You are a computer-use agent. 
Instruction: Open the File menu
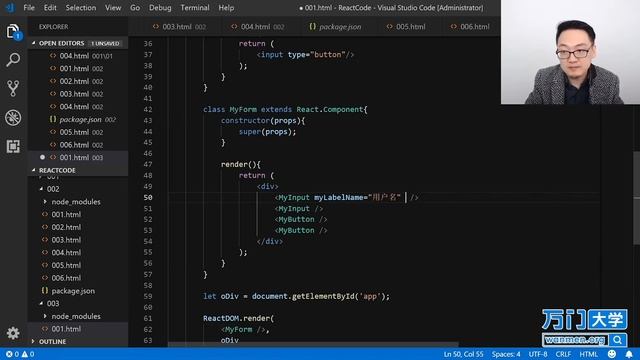29,8
